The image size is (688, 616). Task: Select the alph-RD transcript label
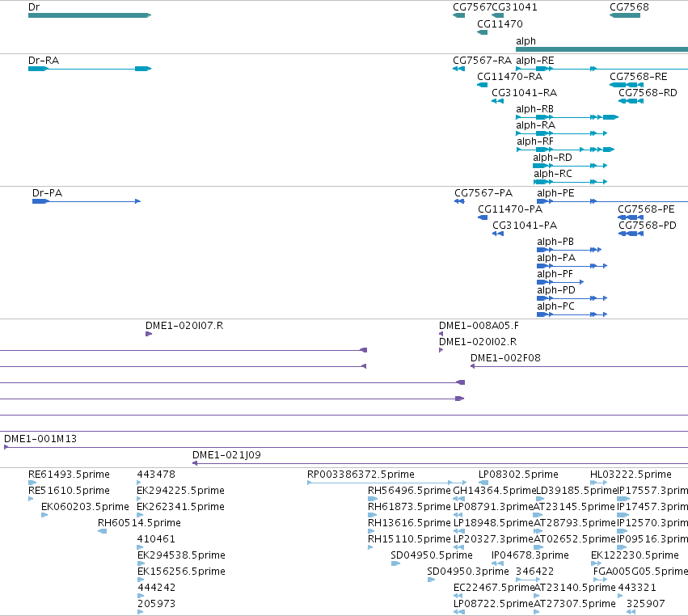tap(552, 157)
